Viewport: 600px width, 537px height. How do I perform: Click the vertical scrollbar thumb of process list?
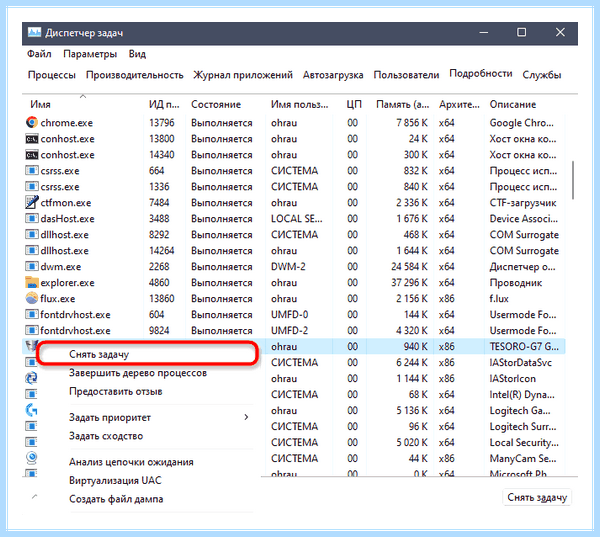tap(573, 180)
